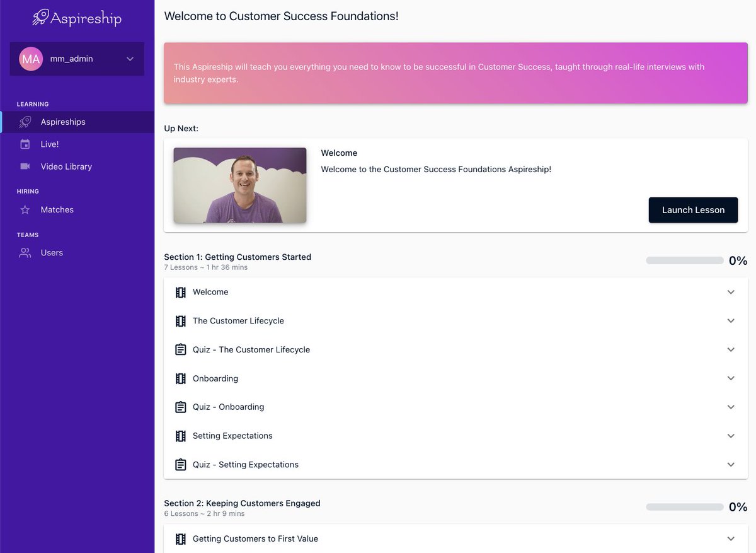Expand Quiz - Setting Expectations chevron
The width and height of the screenshot is (756, 553).
(x=731, y=465)
